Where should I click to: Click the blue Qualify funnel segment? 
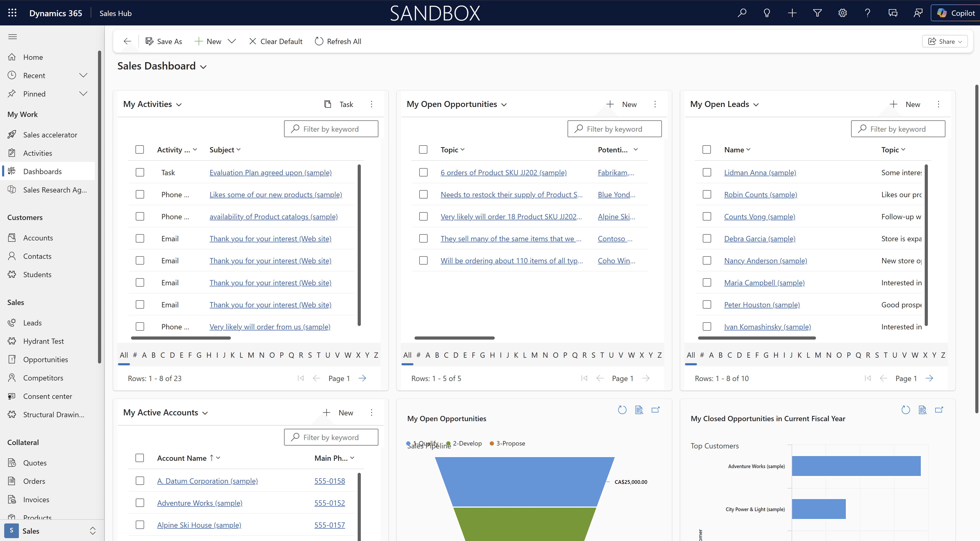coord(525,481)
